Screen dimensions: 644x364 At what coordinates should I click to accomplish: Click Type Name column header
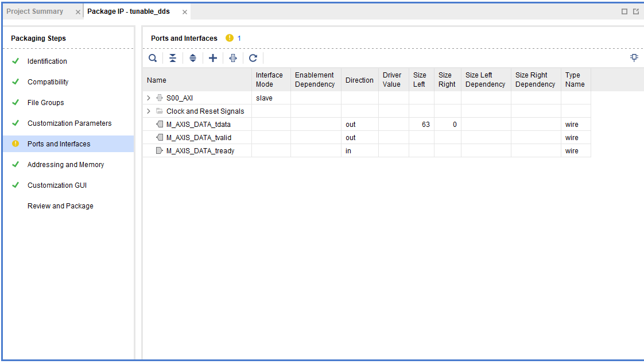[576, 80]
